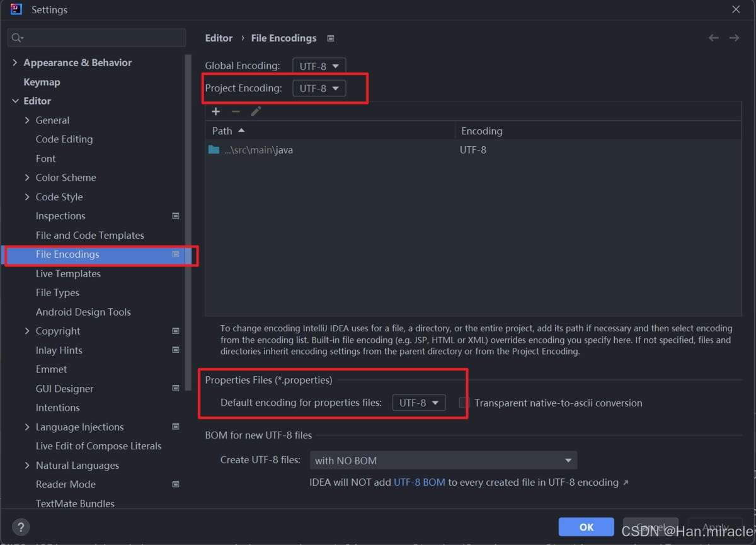This screenshot has width=756, height=545.
Task: Expand the Appearance & Behavior section
Action: point(15,62)
